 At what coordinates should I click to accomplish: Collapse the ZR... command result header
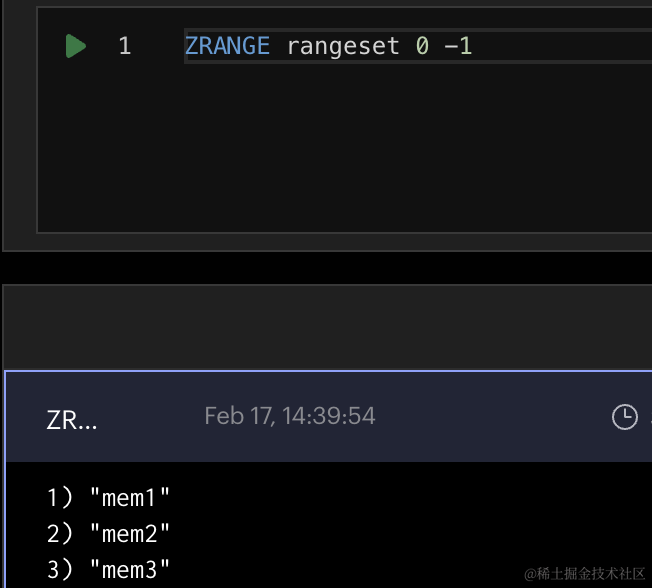click(328, 417)
